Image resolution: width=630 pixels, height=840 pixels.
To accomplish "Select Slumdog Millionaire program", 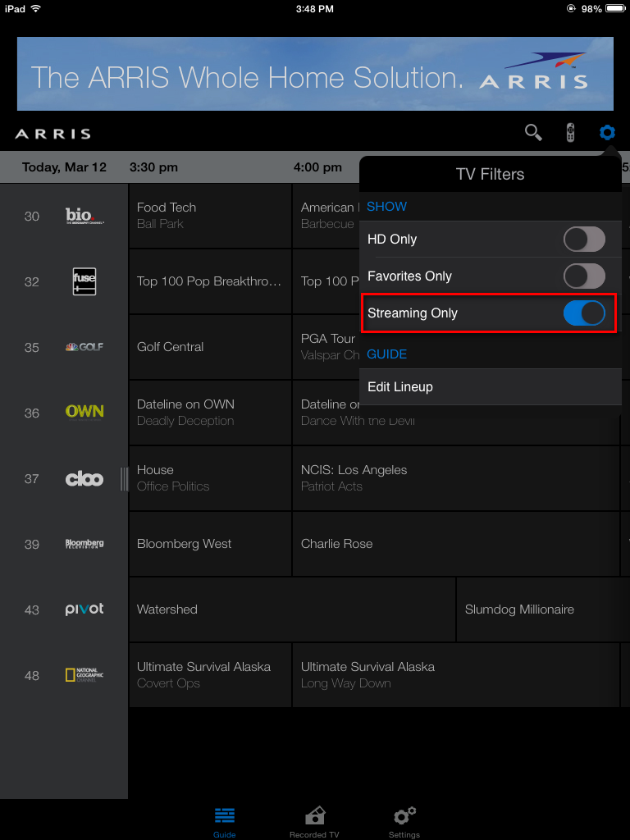I will (x=543, y=609).
